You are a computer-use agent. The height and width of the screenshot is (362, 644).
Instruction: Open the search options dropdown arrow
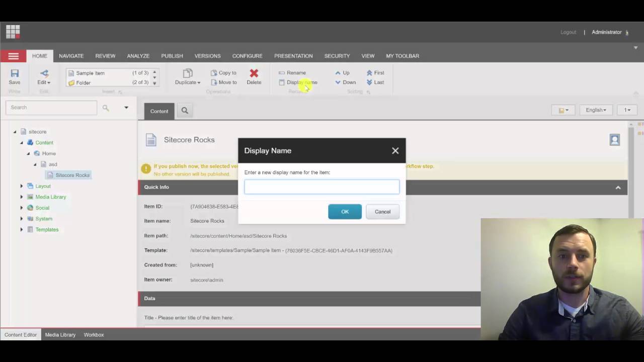tap(126, 108)
